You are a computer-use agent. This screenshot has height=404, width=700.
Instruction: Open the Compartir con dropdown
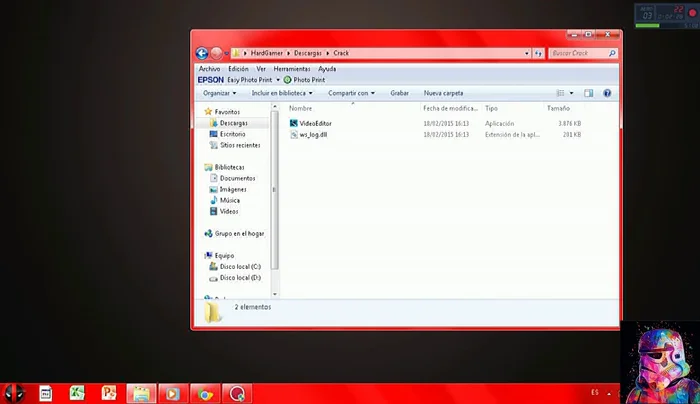351,93
